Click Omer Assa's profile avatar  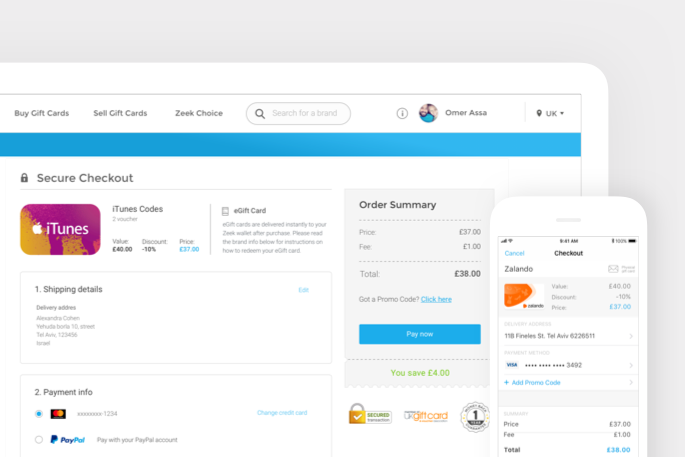pyautogui.click(x=428, y=113)
